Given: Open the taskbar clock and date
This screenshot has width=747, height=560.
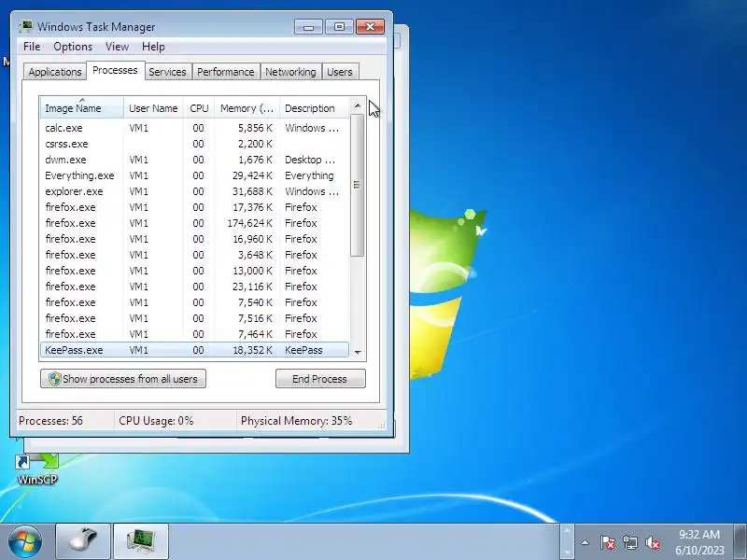Looking at the screenshot, I should [699, 542].
